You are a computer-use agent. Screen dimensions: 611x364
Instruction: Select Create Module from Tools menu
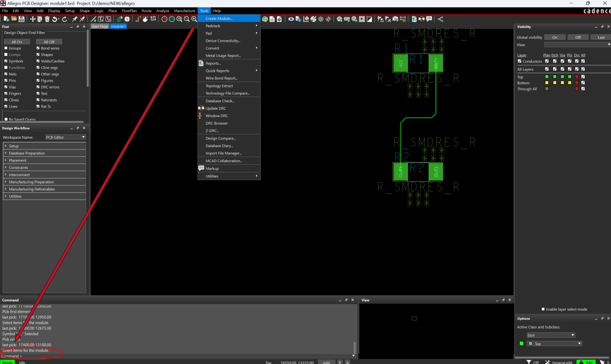point(229,18)
